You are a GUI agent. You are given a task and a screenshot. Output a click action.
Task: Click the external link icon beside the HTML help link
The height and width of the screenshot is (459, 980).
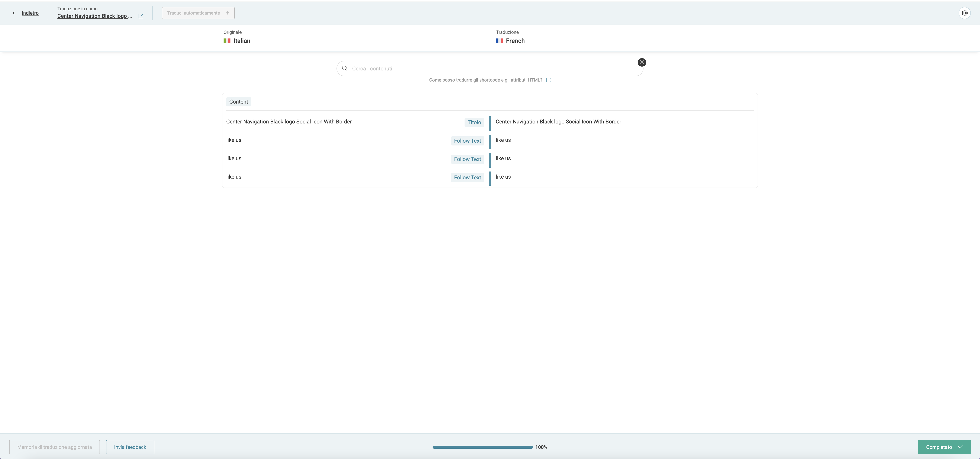point(548,80)
